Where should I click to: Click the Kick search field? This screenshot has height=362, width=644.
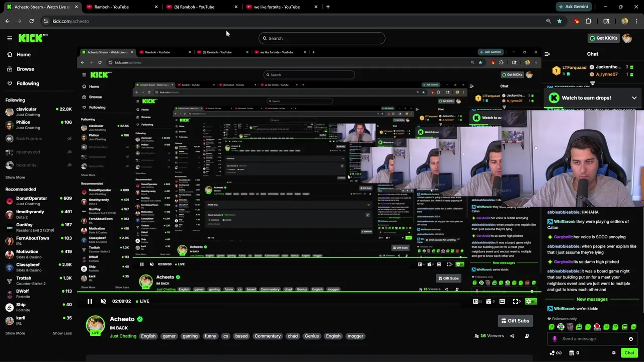pos(322,38)
